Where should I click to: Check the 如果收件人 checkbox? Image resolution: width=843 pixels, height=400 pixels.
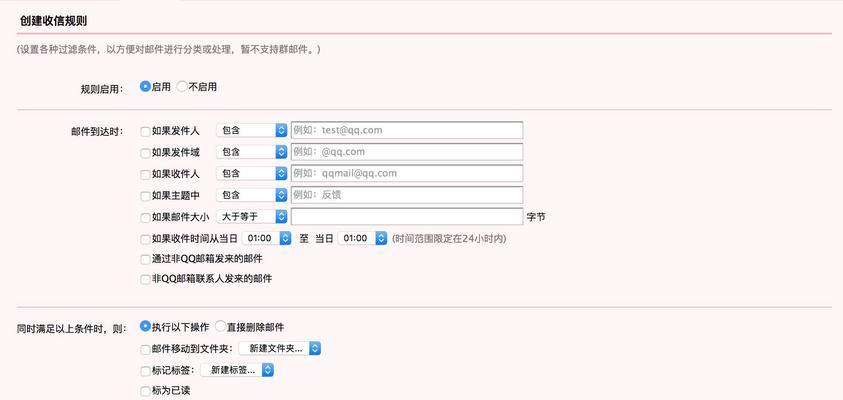145,175
